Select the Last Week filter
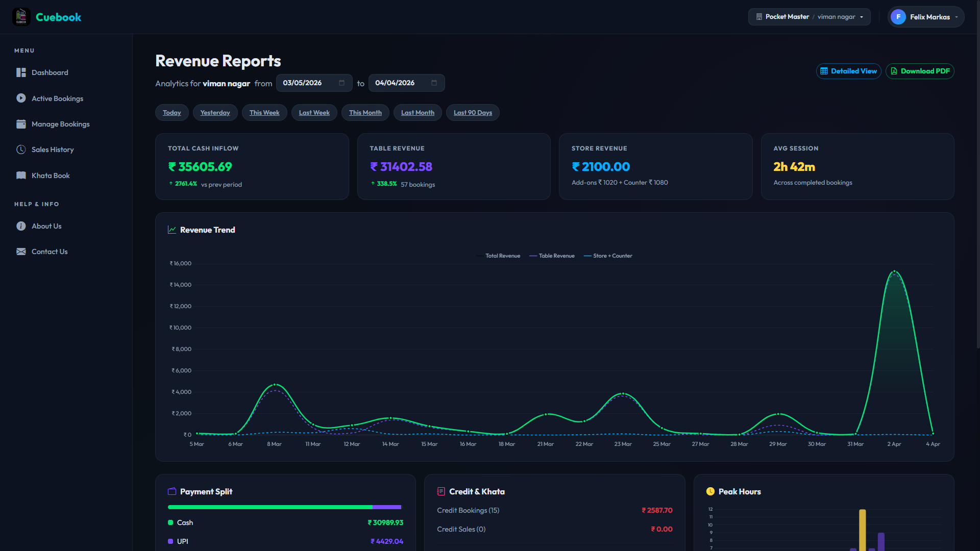Screen dimensions: 980x551 [x=314, y=113]
